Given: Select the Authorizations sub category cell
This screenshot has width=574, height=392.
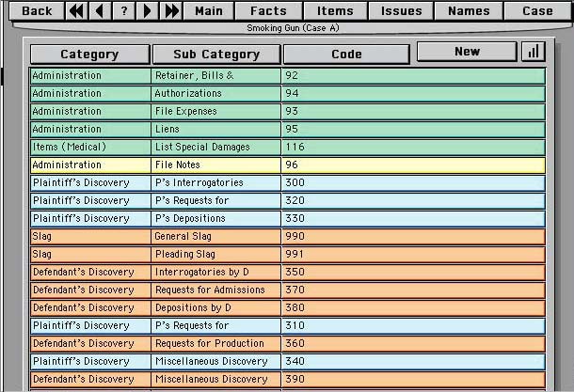Looking at the screenshot, I should pyautogui.click(x=216, y=94).
